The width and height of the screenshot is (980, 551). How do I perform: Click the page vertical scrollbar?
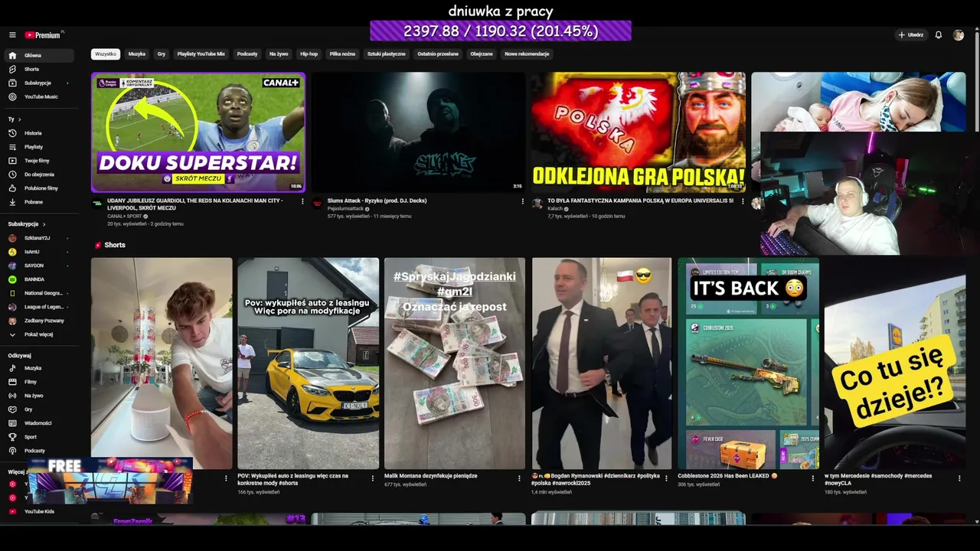[975, 80]
